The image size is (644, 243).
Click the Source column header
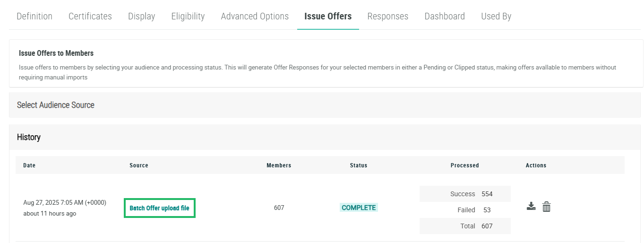[139, 165]
